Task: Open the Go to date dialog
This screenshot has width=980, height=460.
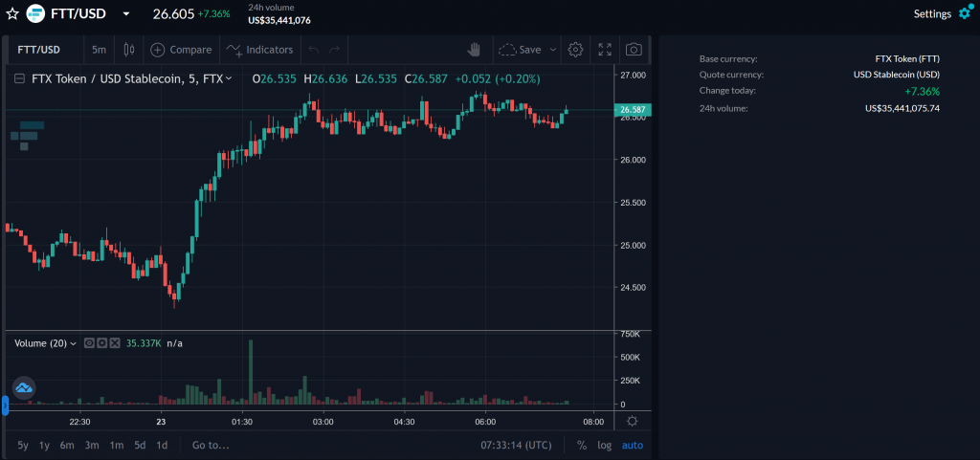Action: 211,445
